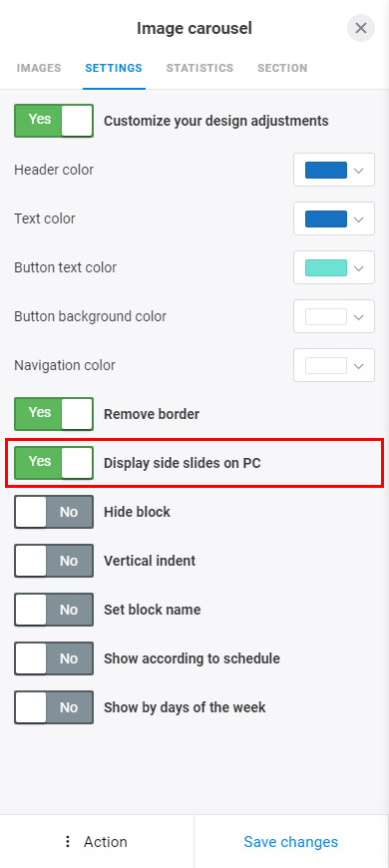
Task: Expand the Header color dropdown chevron
Action: point(358,170)
